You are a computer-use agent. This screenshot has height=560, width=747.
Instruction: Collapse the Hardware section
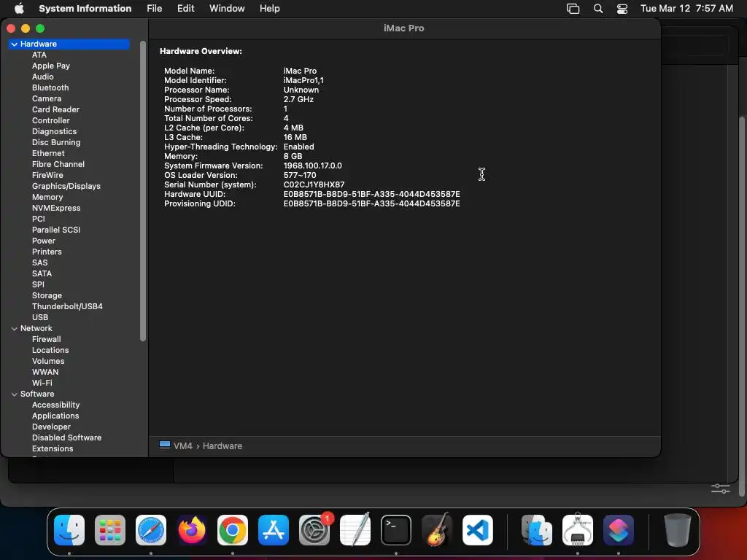(15, 44)
